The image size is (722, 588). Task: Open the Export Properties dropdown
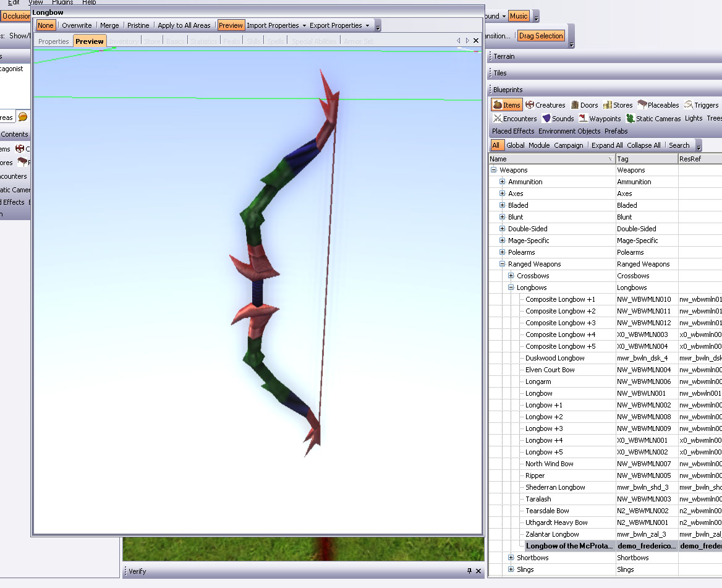[x=339, y=25]
